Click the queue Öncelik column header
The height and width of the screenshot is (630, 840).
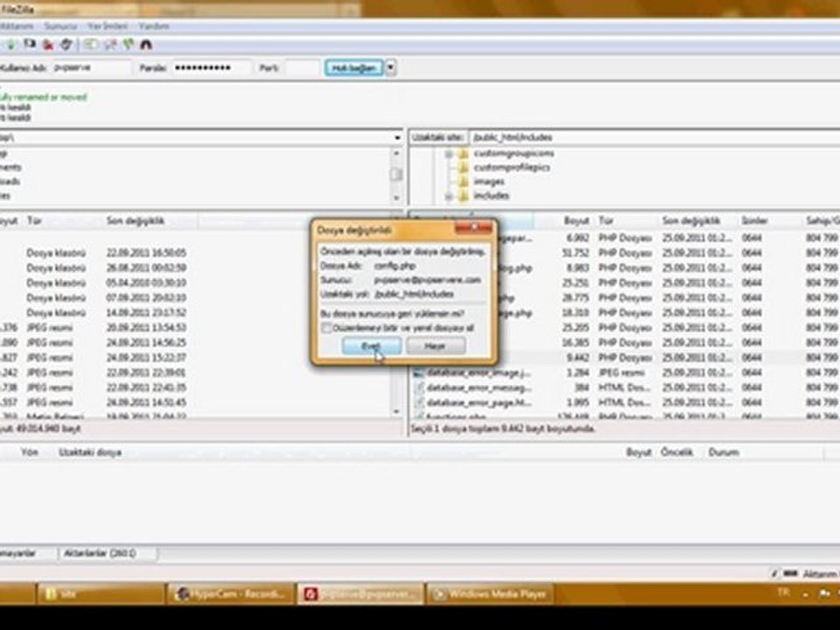pyautogui.click(x=676, y=452)
